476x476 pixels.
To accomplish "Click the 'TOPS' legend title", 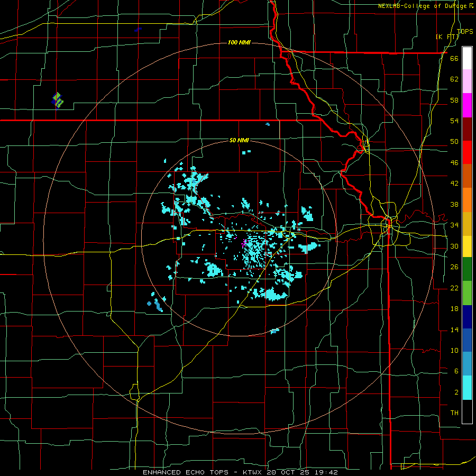I will coord(465,31).
